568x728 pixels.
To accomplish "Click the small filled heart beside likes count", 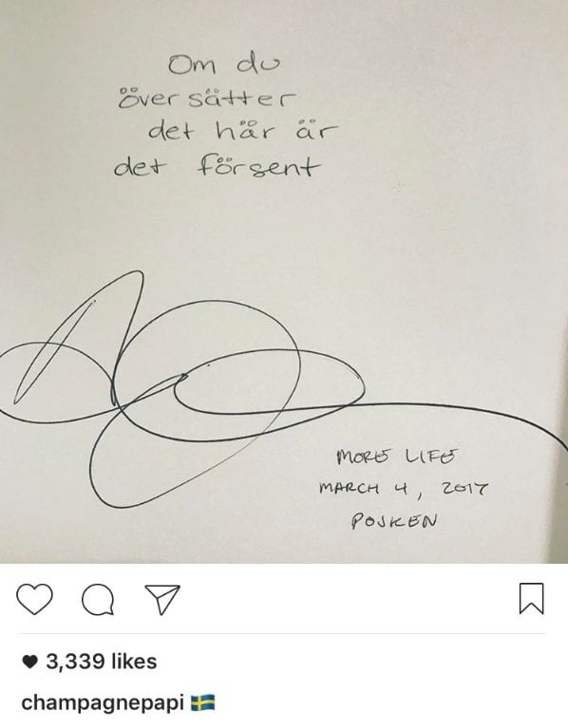I will click(x=29, y=663).
